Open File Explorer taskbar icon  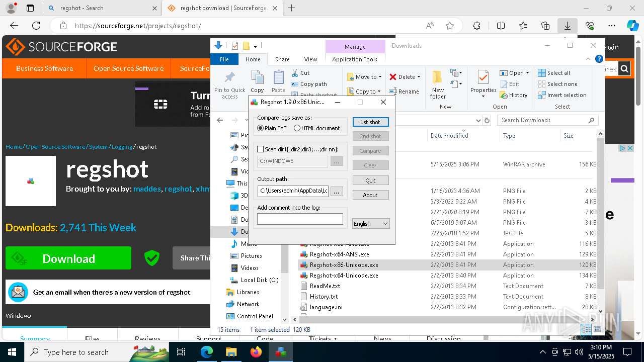pos(231,352)
